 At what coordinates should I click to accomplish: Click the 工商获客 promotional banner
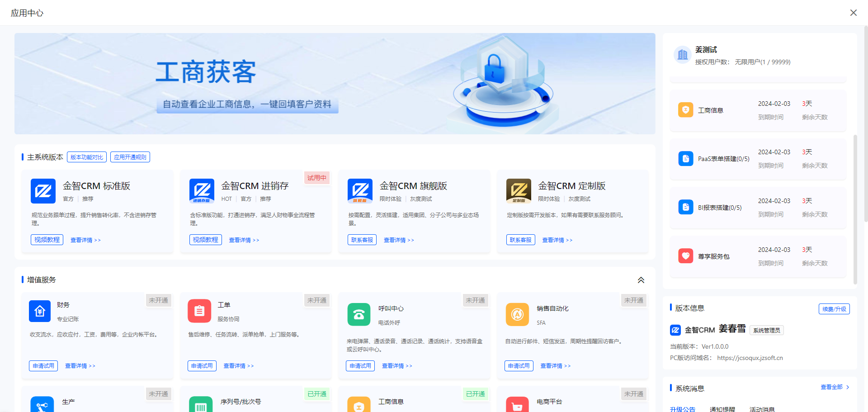click(x=335, y=84)
